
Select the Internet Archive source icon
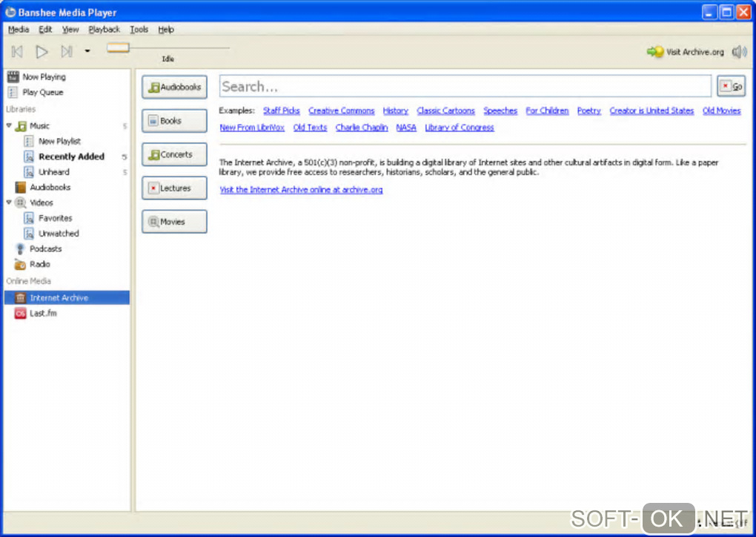(20, 297)
